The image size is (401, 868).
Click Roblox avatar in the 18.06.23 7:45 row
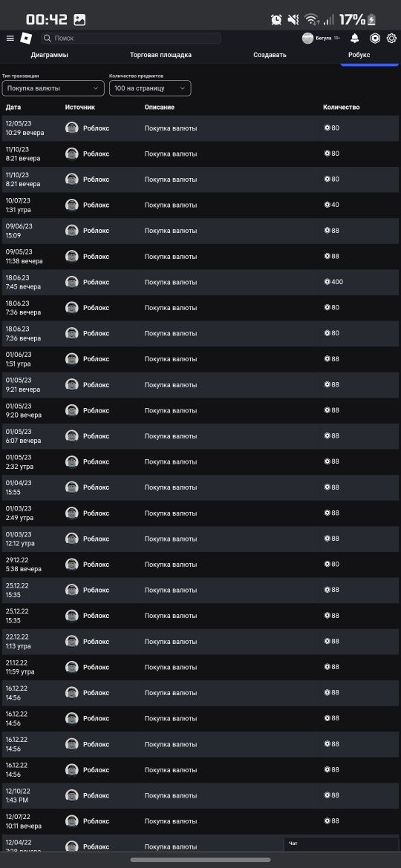pos(71,282)
